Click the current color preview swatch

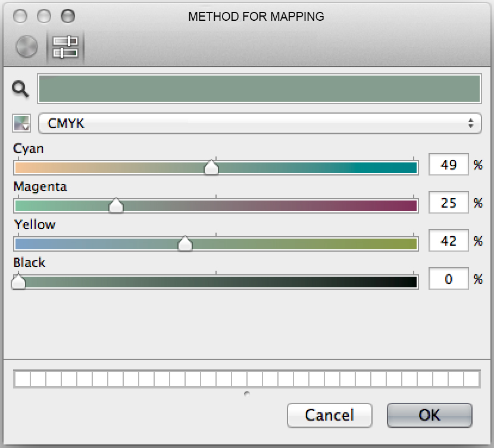pos(259,89)
